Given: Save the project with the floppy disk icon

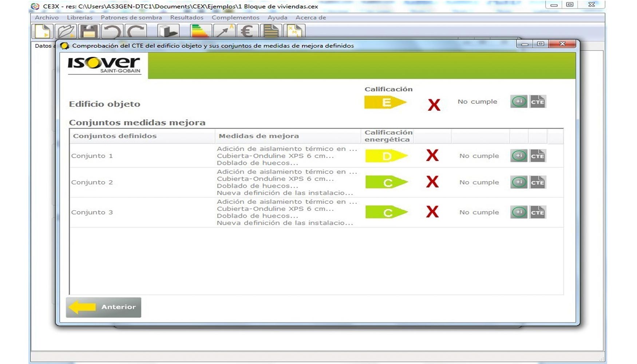Looking at the screenshot, I should point(89,31).
